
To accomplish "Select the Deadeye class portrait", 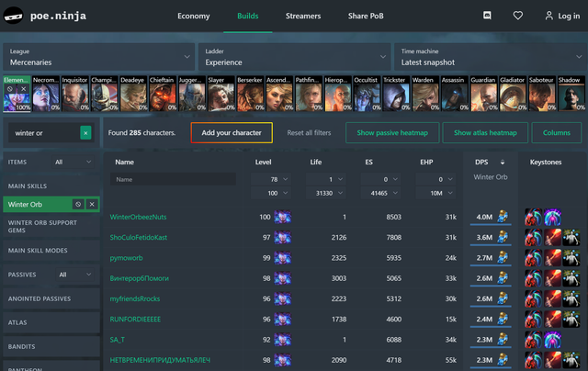I will click(x=133, y=94).
